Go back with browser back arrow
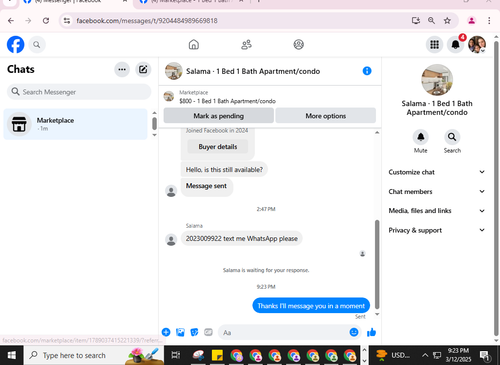 11,21
